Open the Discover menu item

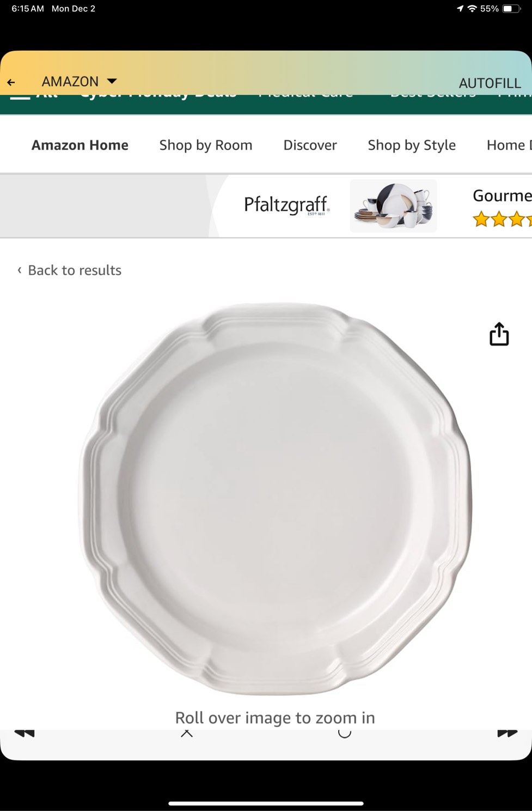(310, 145)
